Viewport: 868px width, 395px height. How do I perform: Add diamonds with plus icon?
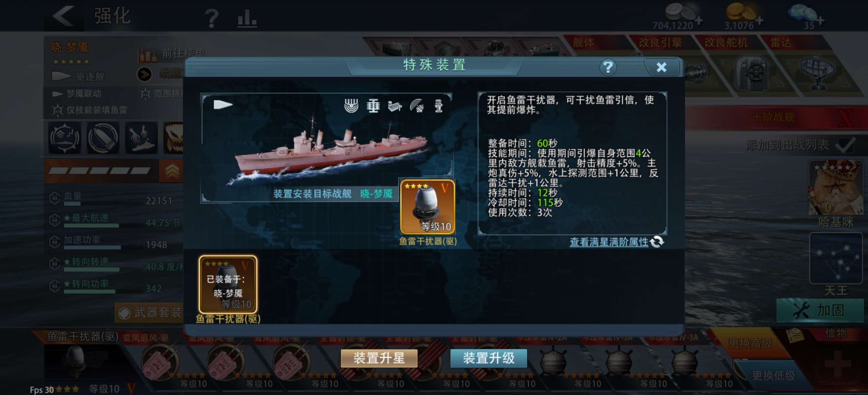tap(820, 21)
